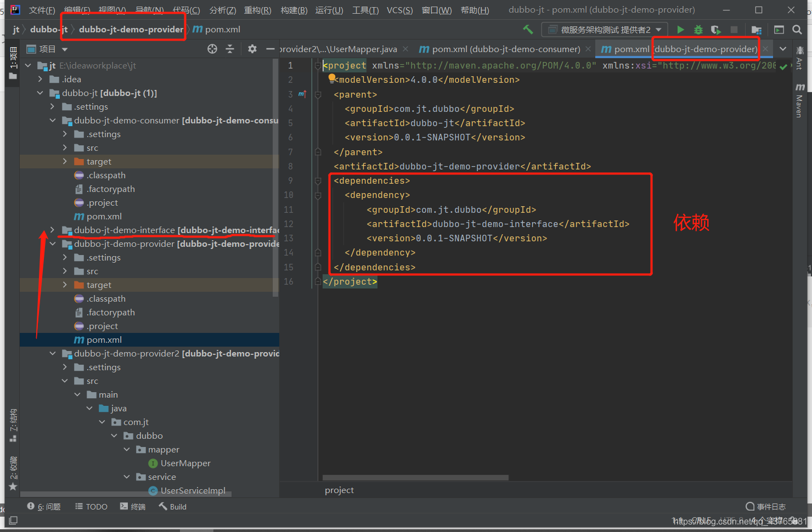Open the 运行(U) menu
812x532 pixels.
[329, 10]
